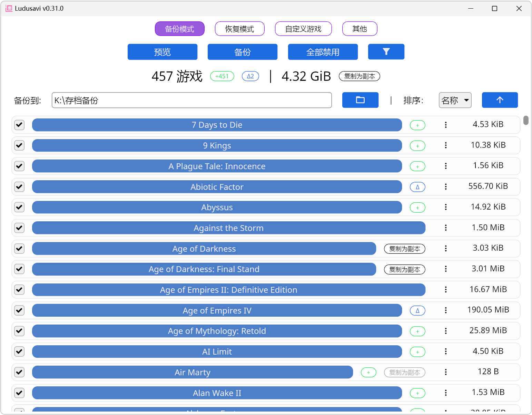This screenshot has width=532, height=415.
Task: Click the blue delta badge for Age of Empires IV
Action: 417,311
